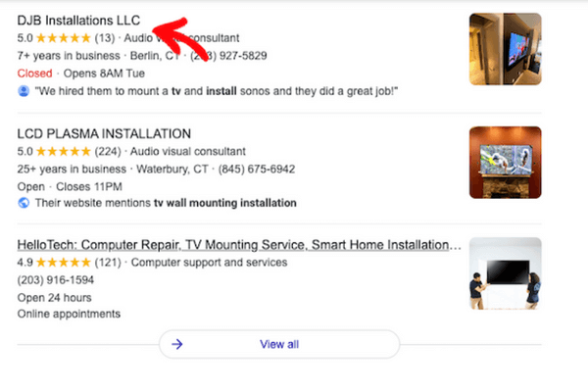Click 'Opens 8AM Tue' text

pos(104,73)
